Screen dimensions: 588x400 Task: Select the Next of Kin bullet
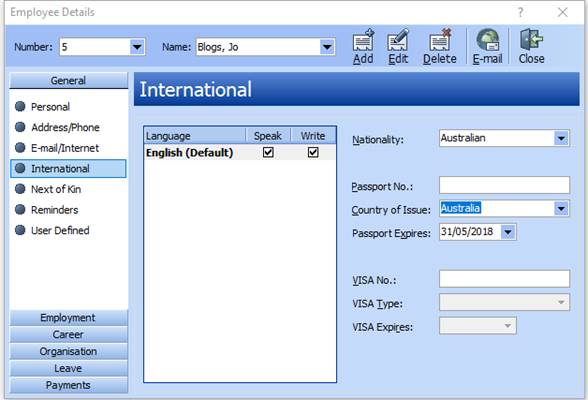[x=20, y=189]
